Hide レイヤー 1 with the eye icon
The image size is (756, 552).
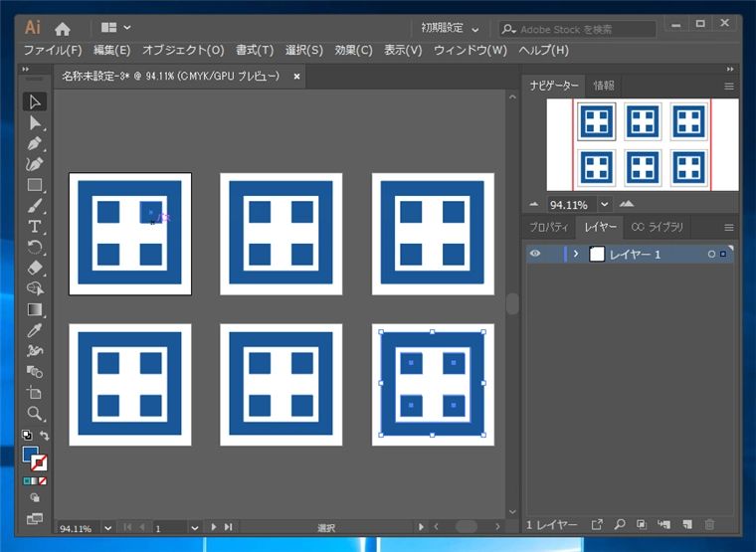coord(535,254)
